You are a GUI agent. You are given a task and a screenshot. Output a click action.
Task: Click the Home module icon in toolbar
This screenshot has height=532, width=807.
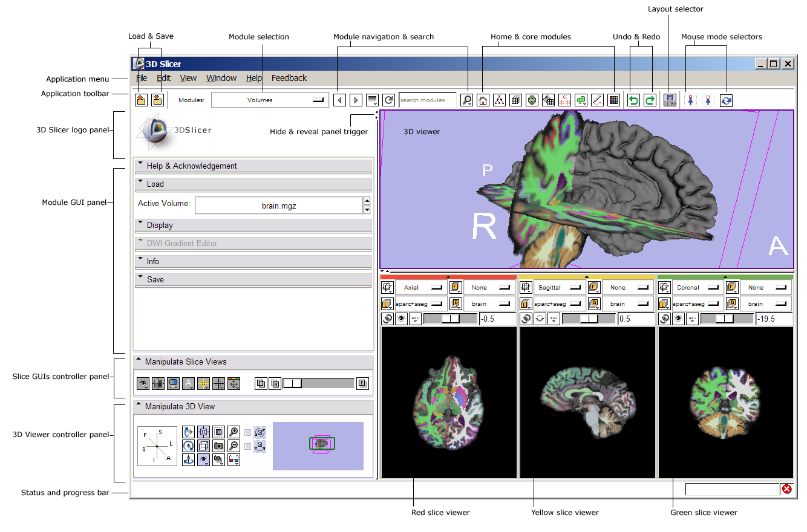tap(483, 100)
